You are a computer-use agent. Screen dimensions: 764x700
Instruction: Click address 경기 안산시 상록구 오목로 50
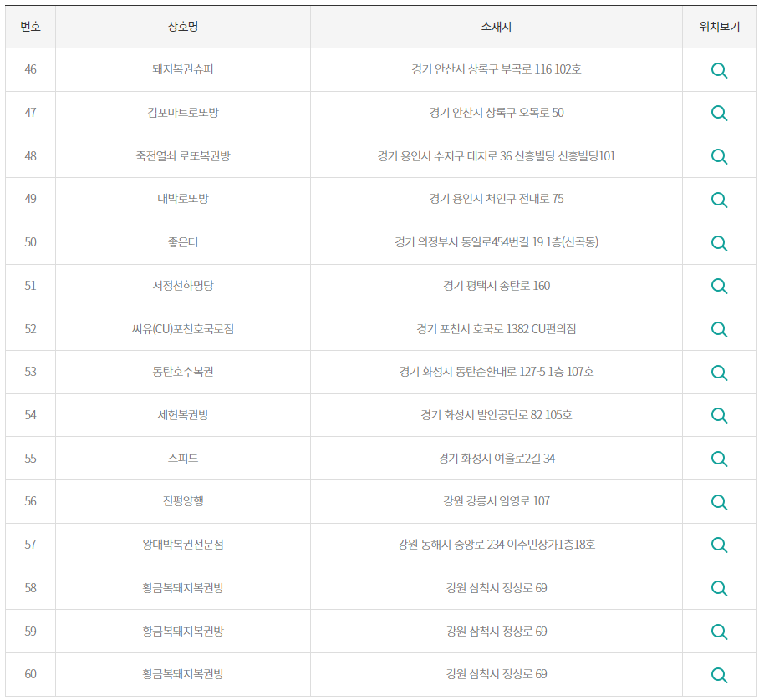point(496,113)
